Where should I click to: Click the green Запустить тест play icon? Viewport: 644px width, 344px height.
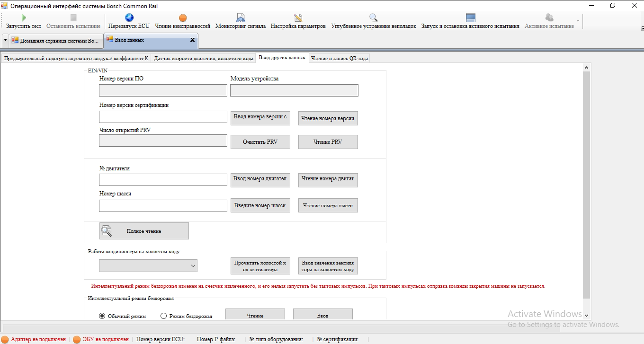point(24,18)
